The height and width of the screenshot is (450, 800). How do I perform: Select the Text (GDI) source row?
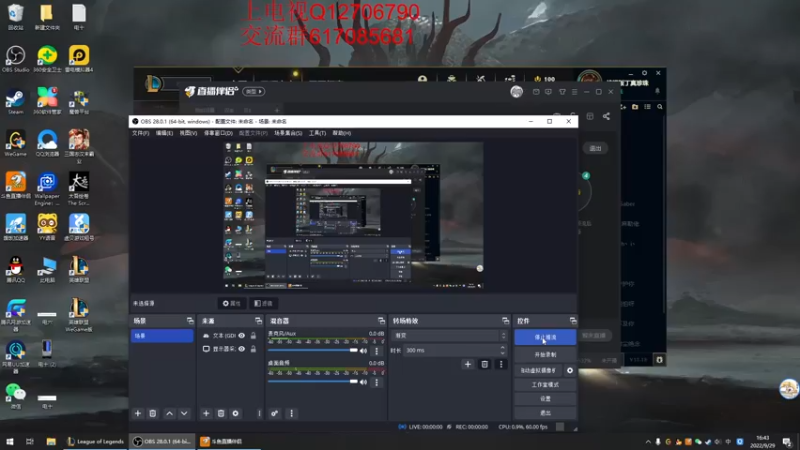(x=230, y=336)
